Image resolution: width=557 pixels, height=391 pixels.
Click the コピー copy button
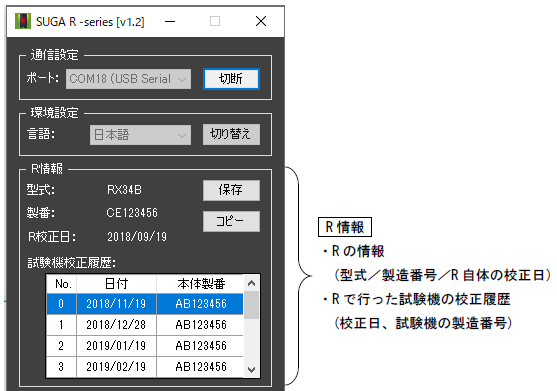[x=231, y=221]
